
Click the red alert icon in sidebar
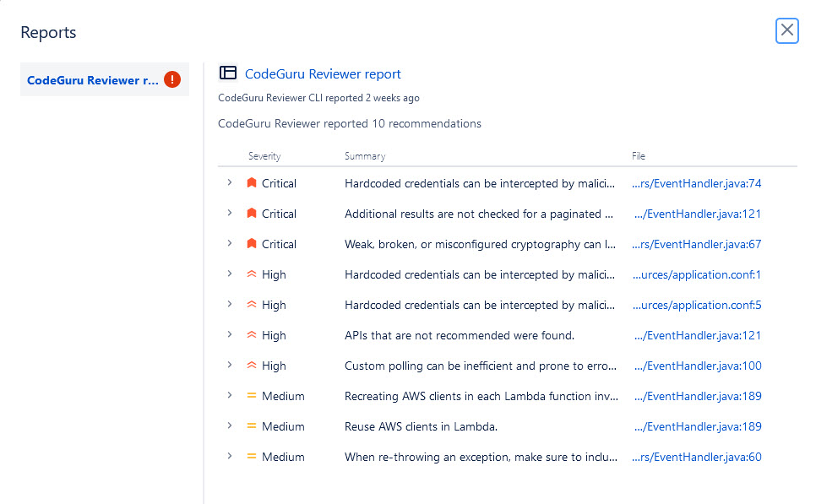click(172, 79)
